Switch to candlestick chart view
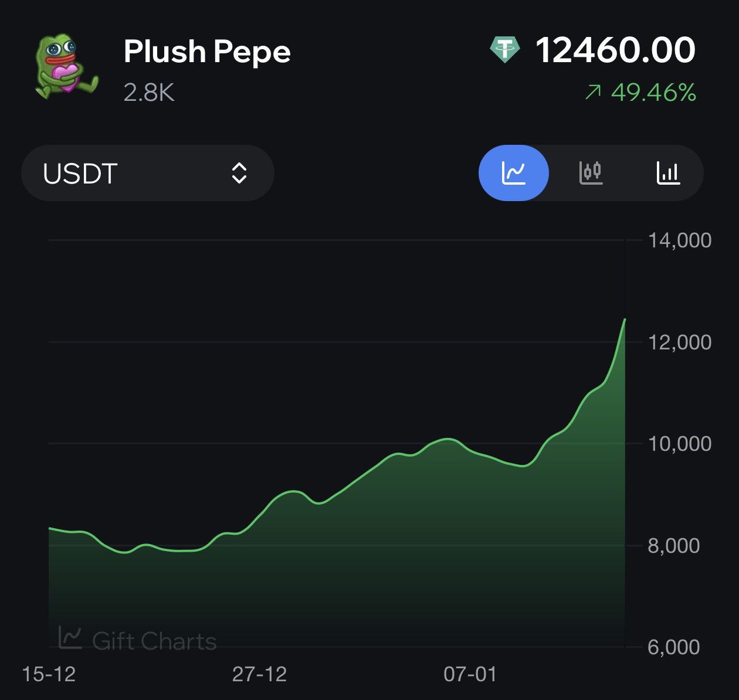739x700 pixels. (591, 173)
